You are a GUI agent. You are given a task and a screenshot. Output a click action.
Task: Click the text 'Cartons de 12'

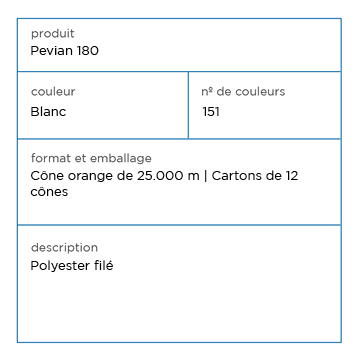tap(255, 176)
